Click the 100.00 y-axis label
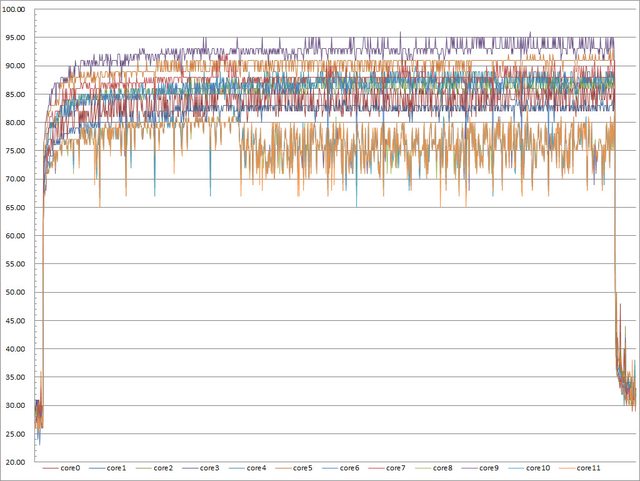 (18, 10)
